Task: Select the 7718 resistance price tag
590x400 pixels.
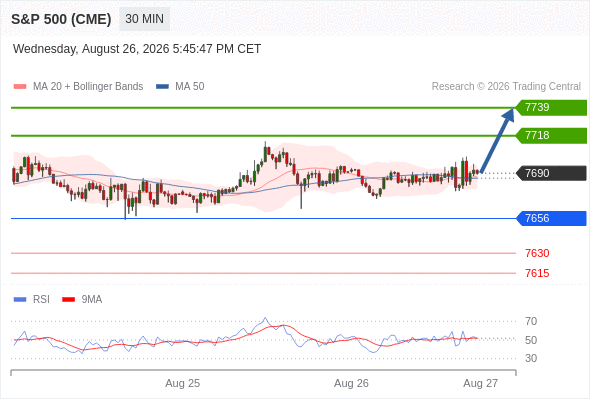Action: 551,135
